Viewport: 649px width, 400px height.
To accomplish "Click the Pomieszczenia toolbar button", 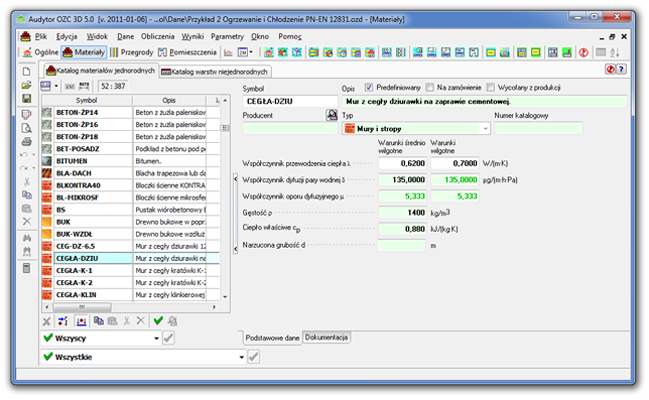I will coord(187,53).
